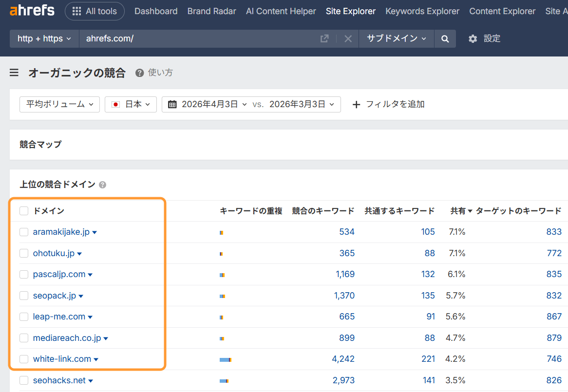The width and height of the screenshot is (568, 392).
Task: Open the seopack.jp domain link
Action: point(55,296)
